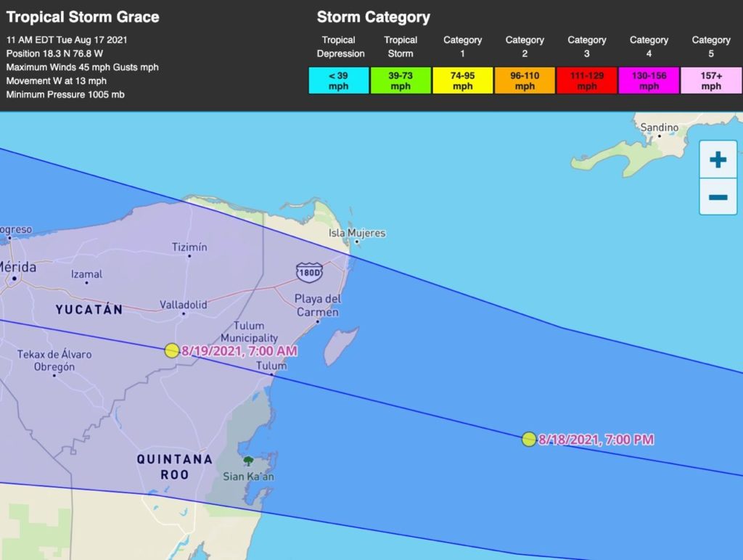The image size is (743, 560).
Task: Click the red Category 3 swatch
Action: (586, 81)
